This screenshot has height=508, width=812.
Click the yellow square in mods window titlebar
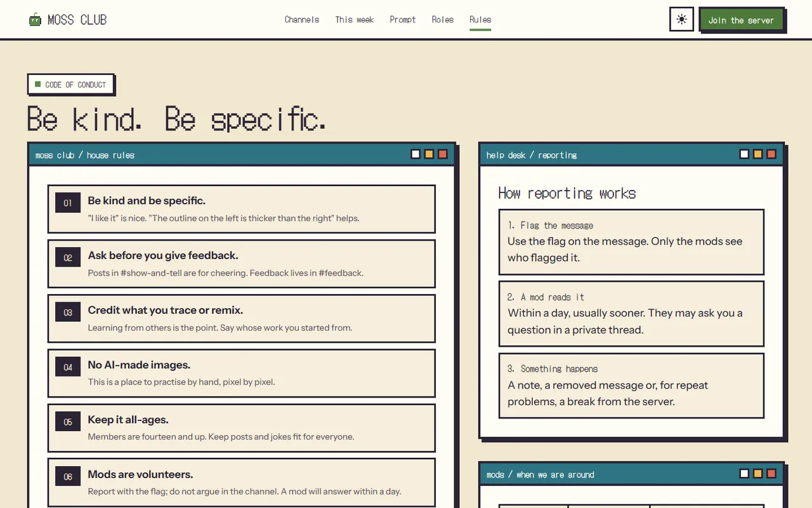tap(757, 474)
